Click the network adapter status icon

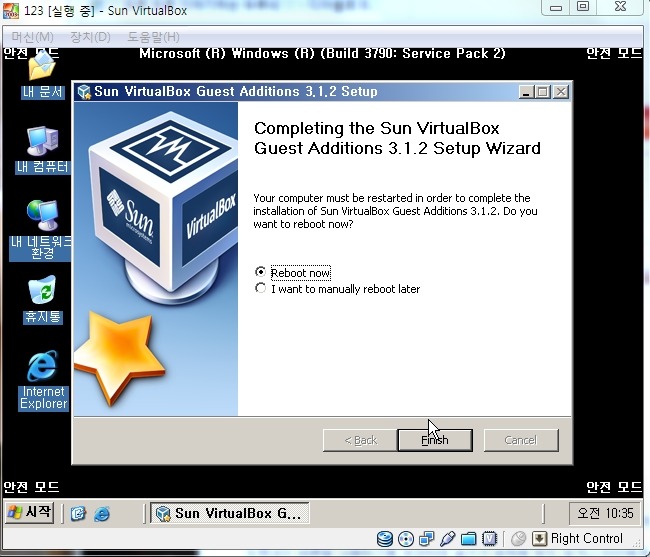click(427, 539)
